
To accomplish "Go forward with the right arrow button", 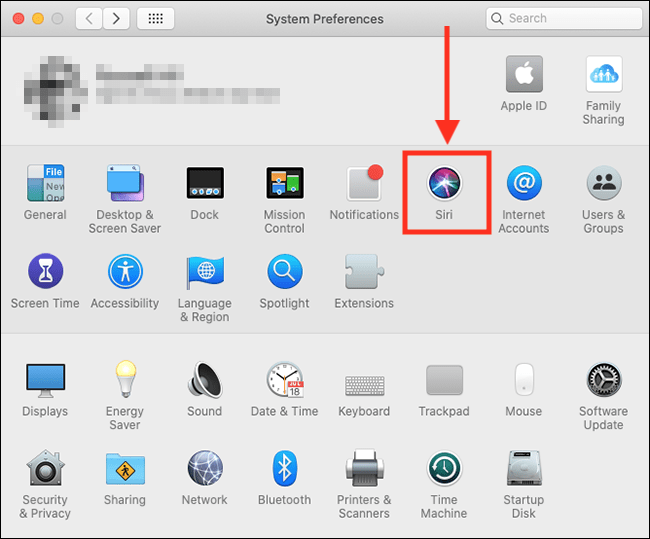I will 116,18.
